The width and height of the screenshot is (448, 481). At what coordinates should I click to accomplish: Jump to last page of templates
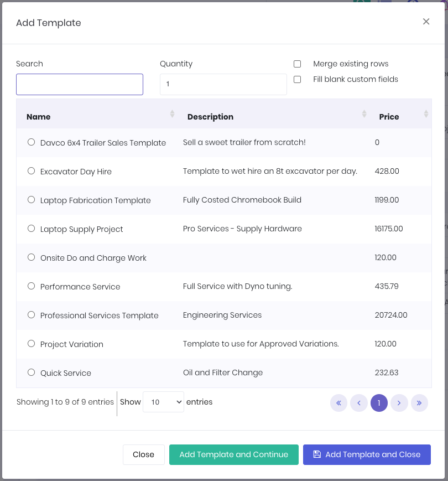[419, 403]
